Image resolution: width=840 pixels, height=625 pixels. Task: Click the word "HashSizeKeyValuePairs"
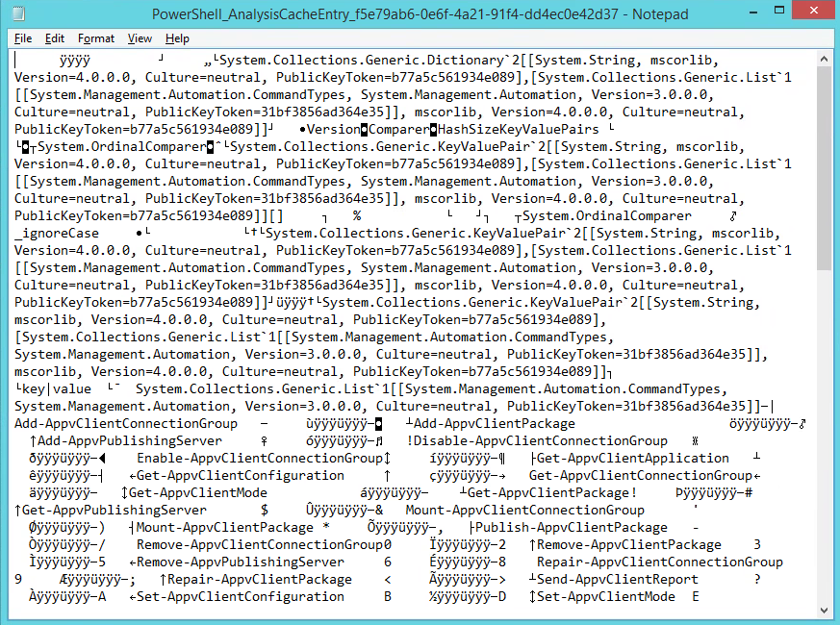[x=518, y=130]
